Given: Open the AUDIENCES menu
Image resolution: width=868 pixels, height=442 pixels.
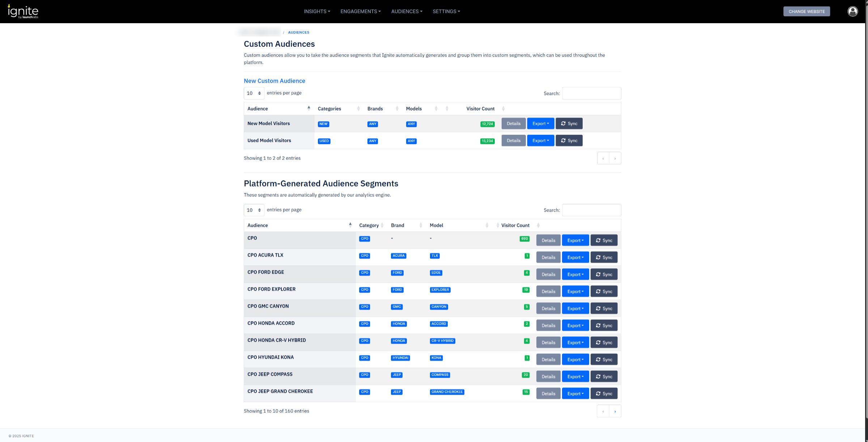Looking at the screenshot, I should tap(407, 12).
